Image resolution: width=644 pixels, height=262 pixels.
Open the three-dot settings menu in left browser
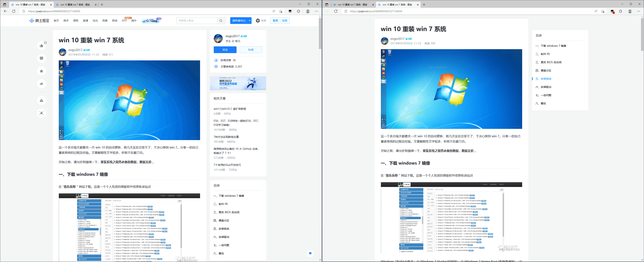(x=316, y=11)
